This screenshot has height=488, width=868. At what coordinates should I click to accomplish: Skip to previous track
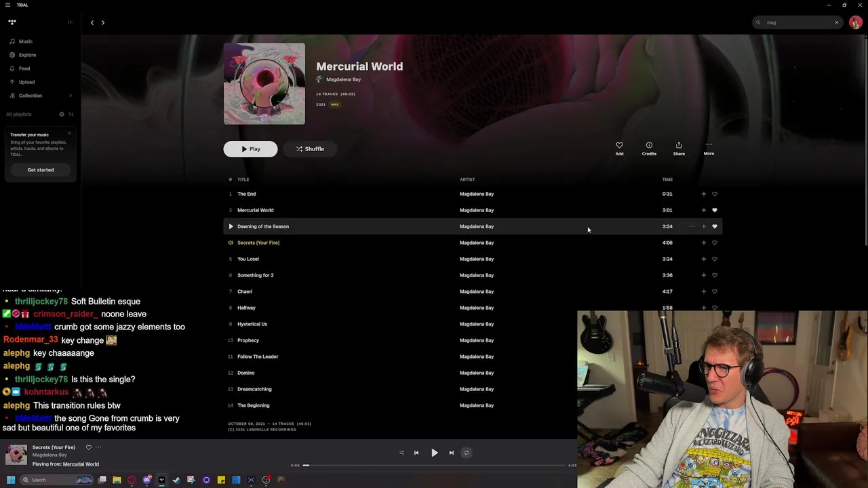point(416,453)
